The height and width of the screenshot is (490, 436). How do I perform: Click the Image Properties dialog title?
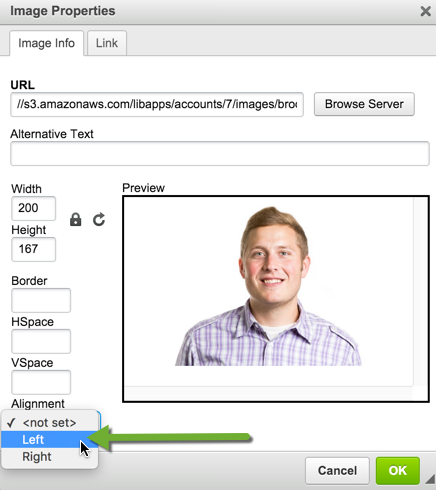tap(63, 11)
